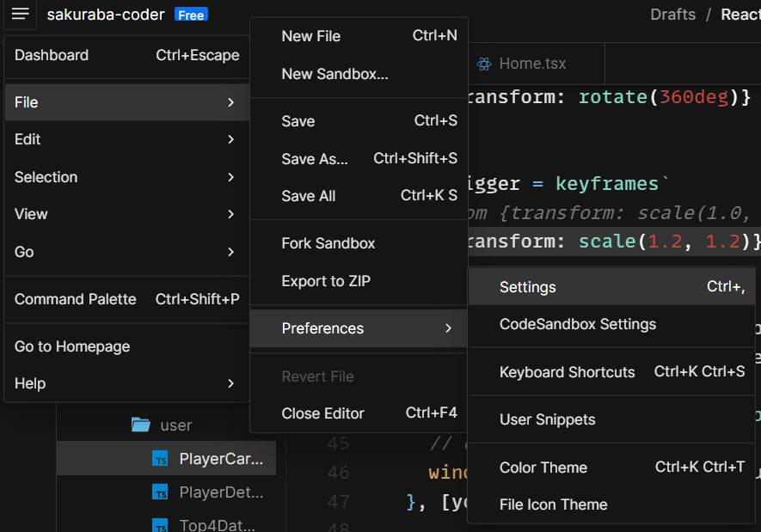Expand the Preferences submenu chevron
The image size is (761, 532).
tap(449, 328)
